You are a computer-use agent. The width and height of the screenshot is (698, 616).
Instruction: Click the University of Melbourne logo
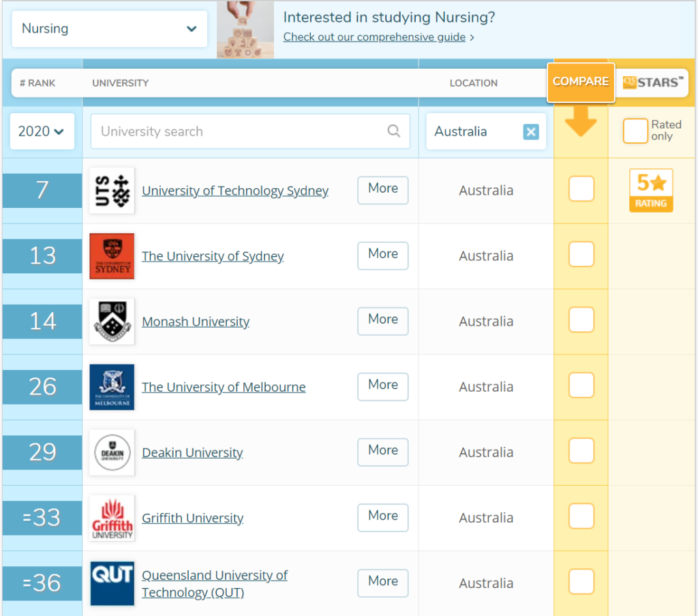[112, 387]
